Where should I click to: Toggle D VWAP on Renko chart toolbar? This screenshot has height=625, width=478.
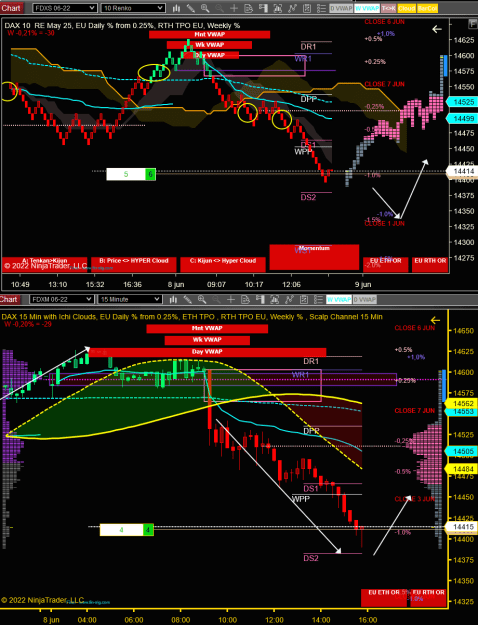pos(341,8)
